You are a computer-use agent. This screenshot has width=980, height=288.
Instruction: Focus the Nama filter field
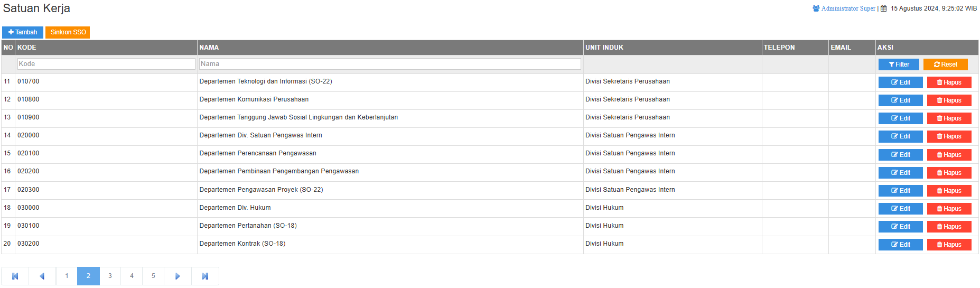[390, 64]
